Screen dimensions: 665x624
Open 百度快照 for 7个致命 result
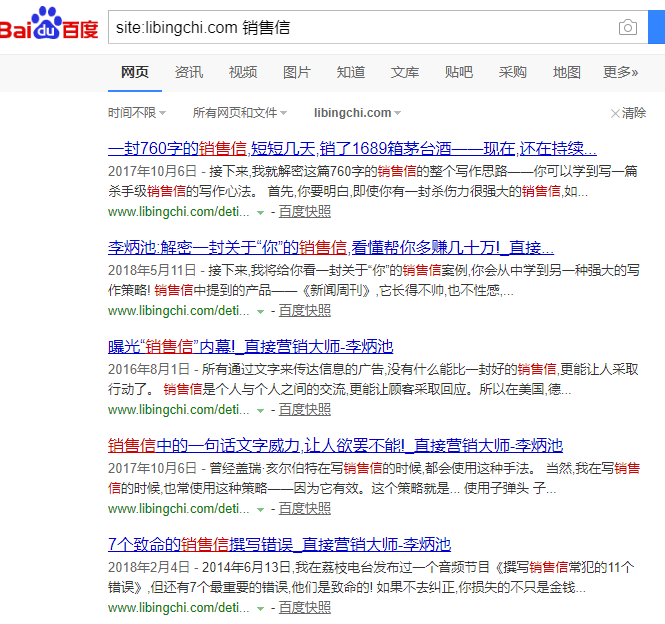coord(305,607)
